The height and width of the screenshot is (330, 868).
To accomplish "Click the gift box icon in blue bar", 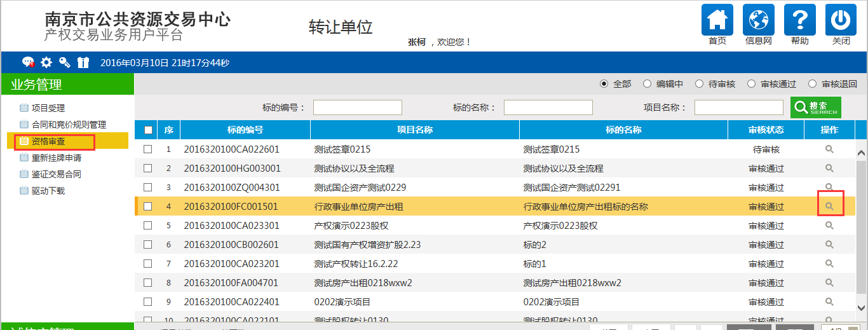I will tap(83, 62).
